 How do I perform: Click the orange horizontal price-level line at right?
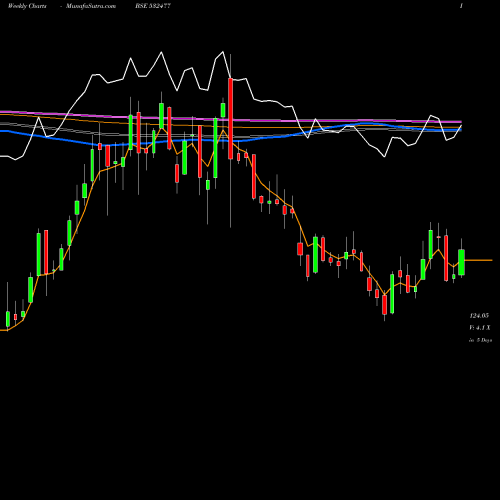[x=478, y=260]
